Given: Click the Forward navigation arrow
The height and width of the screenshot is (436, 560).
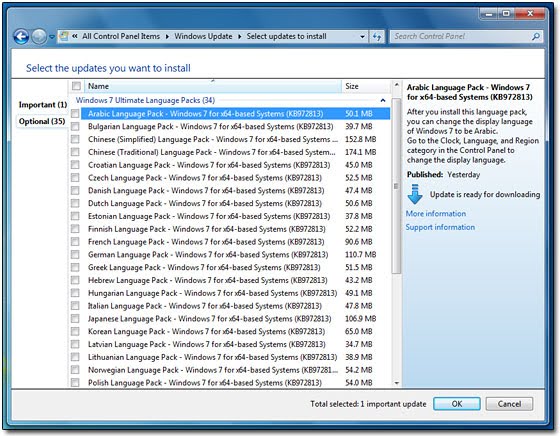Looking at the screenshot, I should (39, 36).
